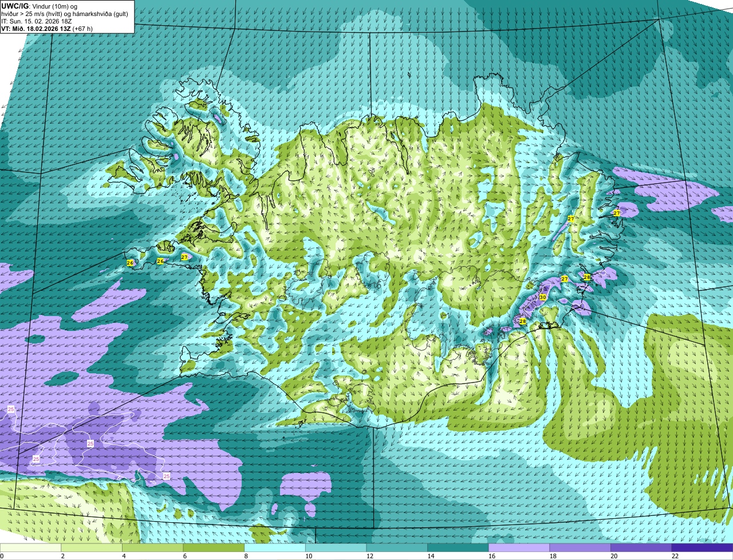Select the 14–16 m/s dark teal swatch
This screenshot has width=733, height=560.
pos(458,548)
